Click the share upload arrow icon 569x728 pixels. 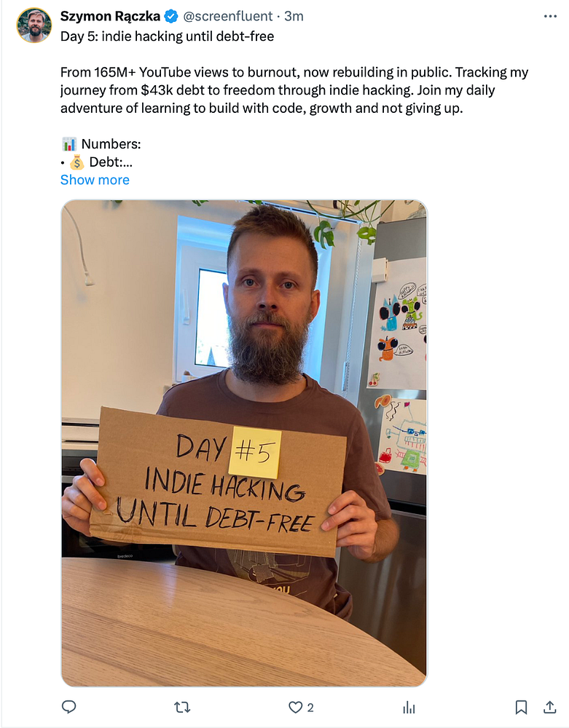click(550, 707)
